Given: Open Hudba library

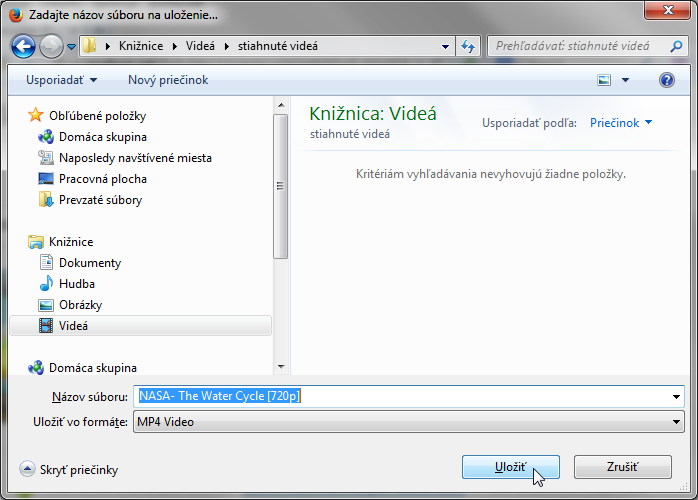Looking at the screenshot, I should (x=77, y=284).
